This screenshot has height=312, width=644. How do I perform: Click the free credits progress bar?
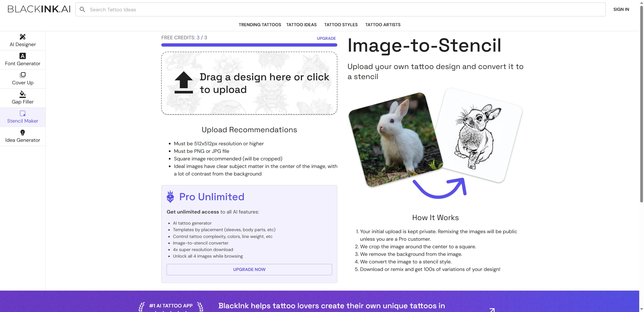click(249, 45)
